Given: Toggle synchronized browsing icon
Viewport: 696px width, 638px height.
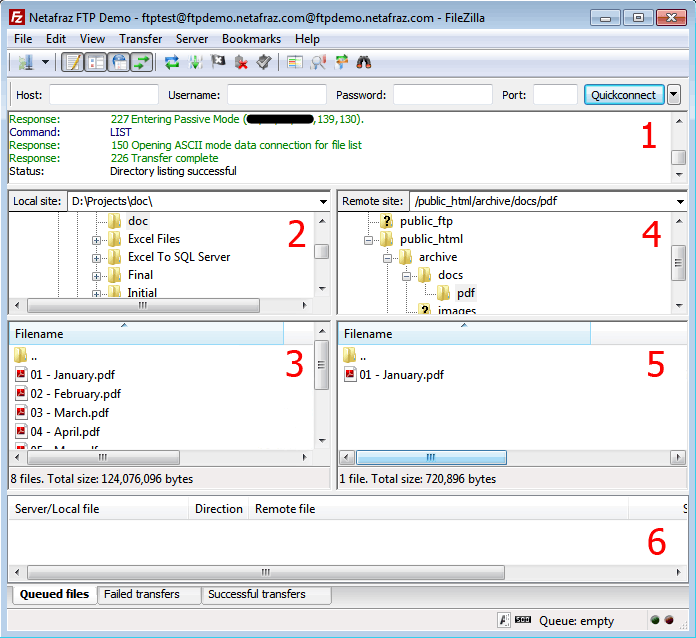Looking at the screenshot, I should pos(341,62).
